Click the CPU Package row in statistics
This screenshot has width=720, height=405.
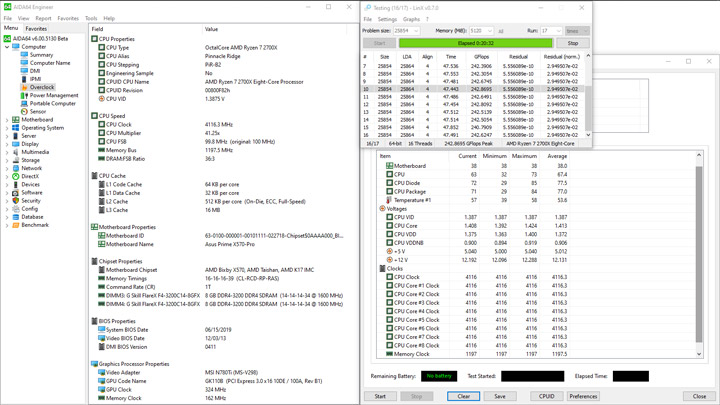click(473, 191)
